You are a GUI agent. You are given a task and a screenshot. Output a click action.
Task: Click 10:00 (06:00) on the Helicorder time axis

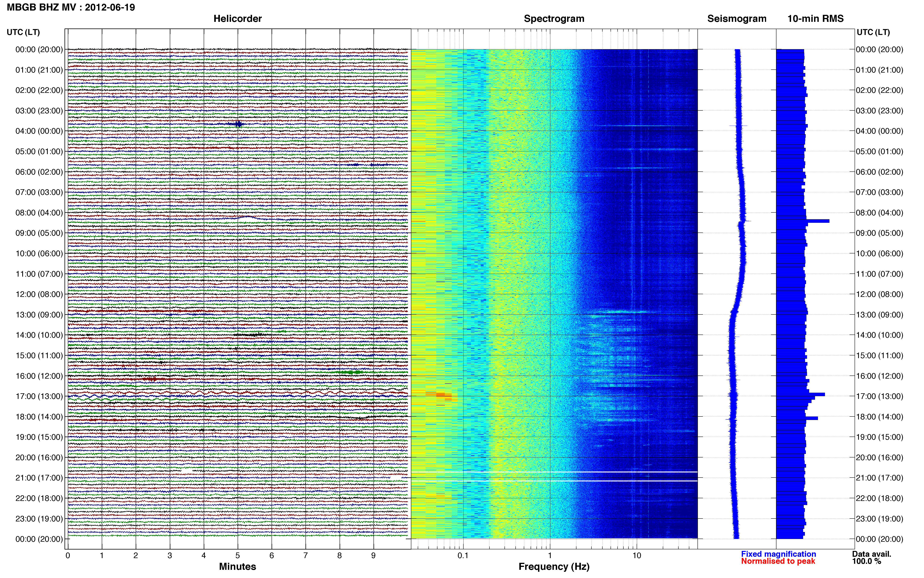click(39, 253)
